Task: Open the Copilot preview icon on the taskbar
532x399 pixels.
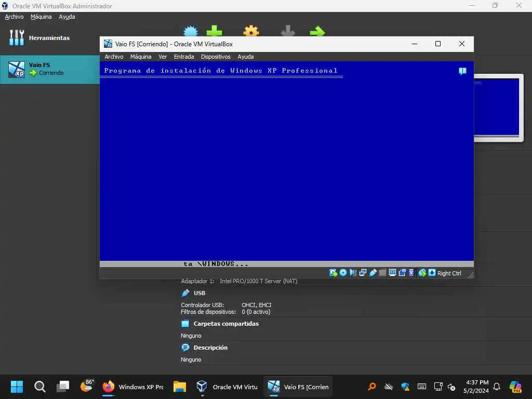Action: [x=515, y=387]
